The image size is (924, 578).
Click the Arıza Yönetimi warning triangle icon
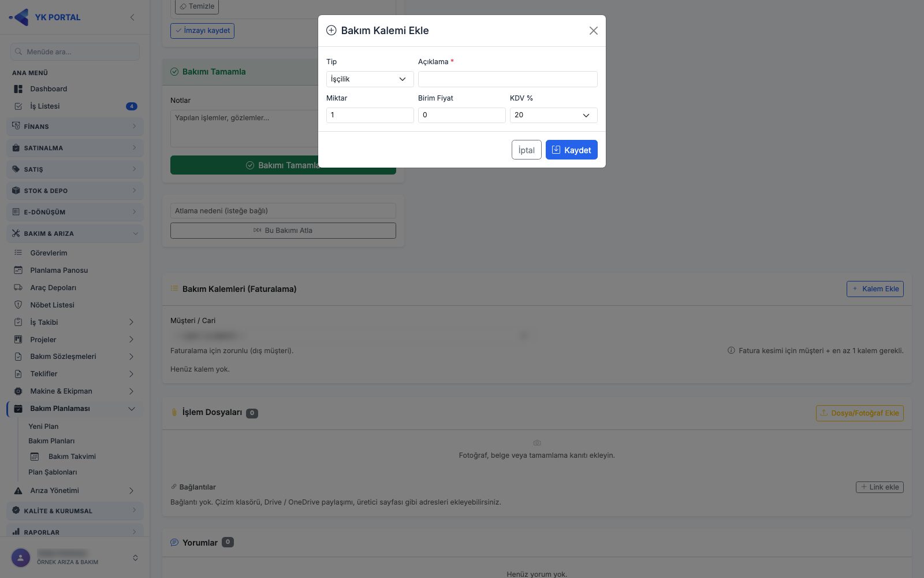point(18,491)
